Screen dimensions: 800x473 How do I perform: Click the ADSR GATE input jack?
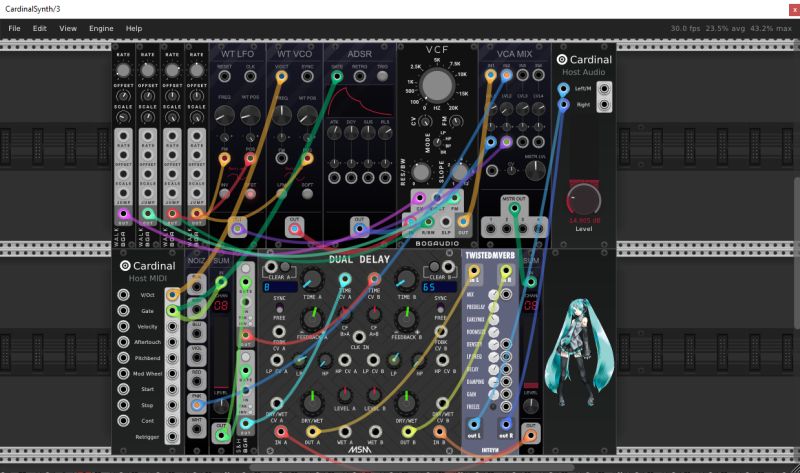[337, 77]
